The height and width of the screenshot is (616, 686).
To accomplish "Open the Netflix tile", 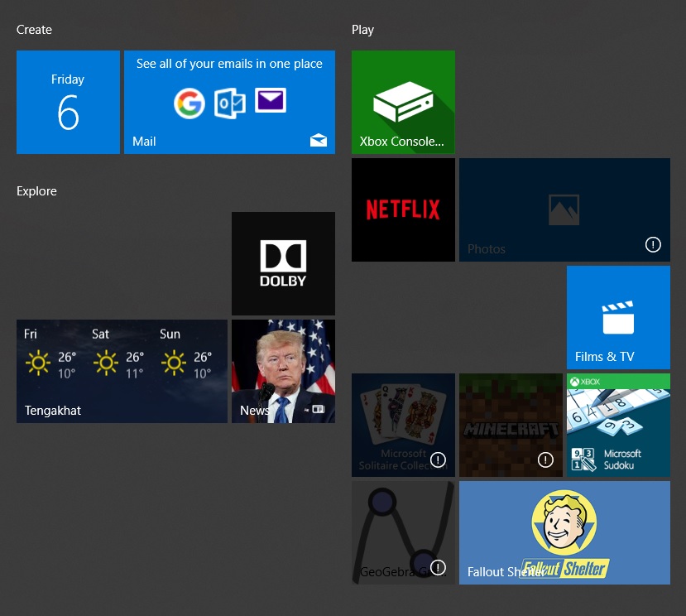I will point(403,209).
